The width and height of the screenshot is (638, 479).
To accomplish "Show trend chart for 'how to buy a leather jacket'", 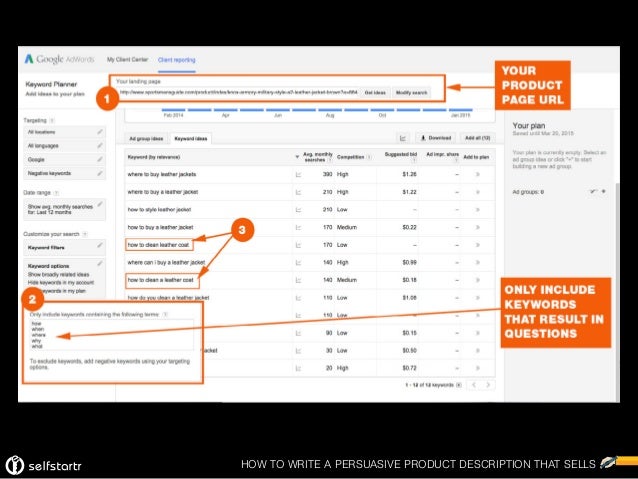I will pos(298,227).
